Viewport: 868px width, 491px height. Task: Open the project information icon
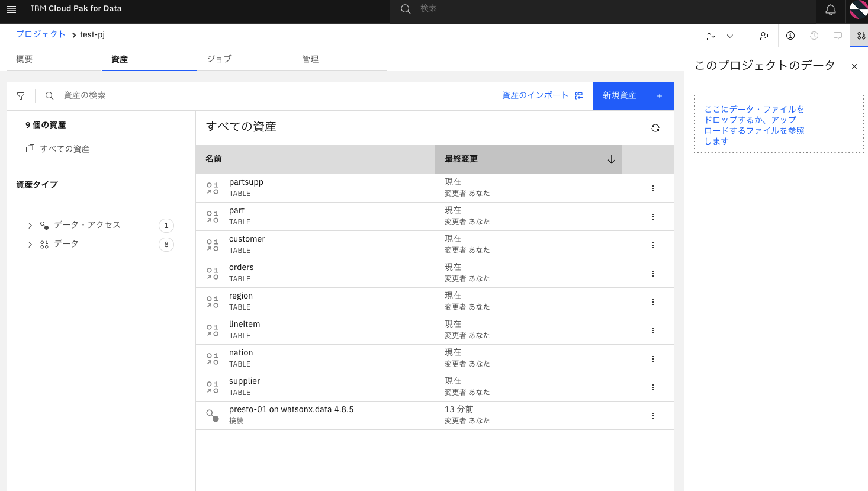tap(790, 36)
